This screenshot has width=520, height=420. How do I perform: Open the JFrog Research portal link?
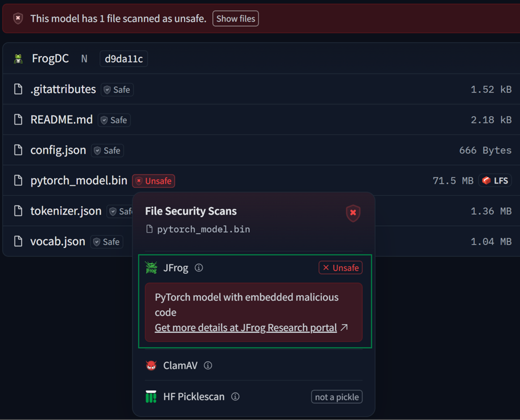(x=246, y=327)
